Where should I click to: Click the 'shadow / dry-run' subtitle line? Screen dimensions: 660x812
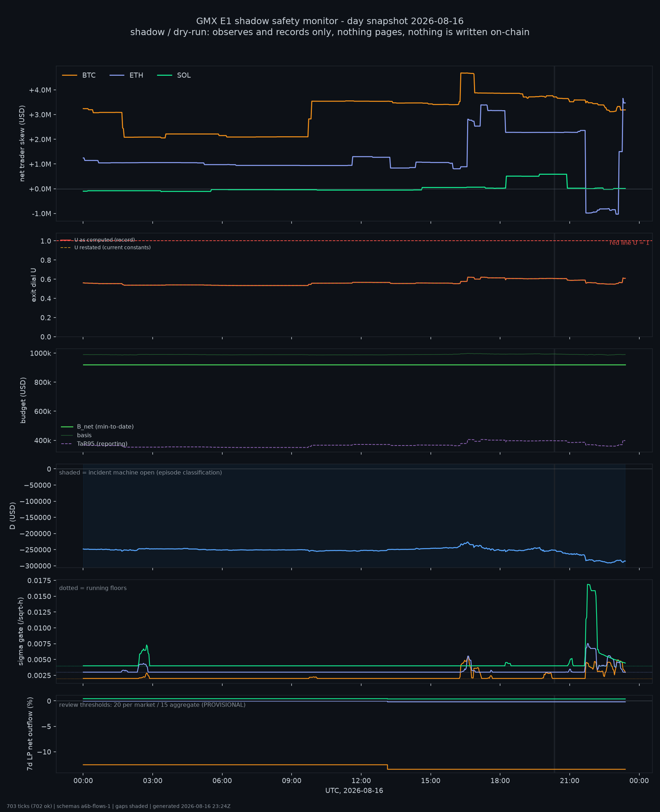[330, 32]
